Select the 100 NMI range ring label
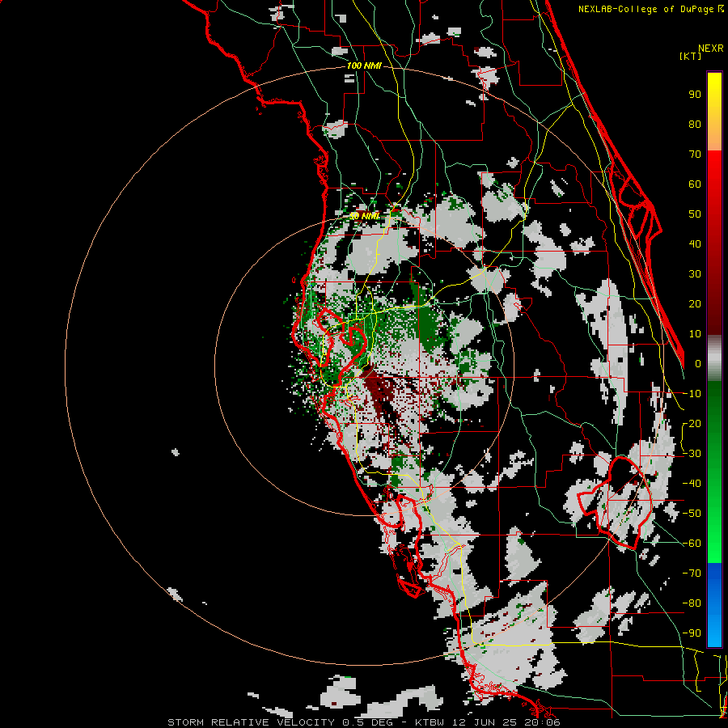The width and height of the screenshot is (728, 728). click(364, 66)
